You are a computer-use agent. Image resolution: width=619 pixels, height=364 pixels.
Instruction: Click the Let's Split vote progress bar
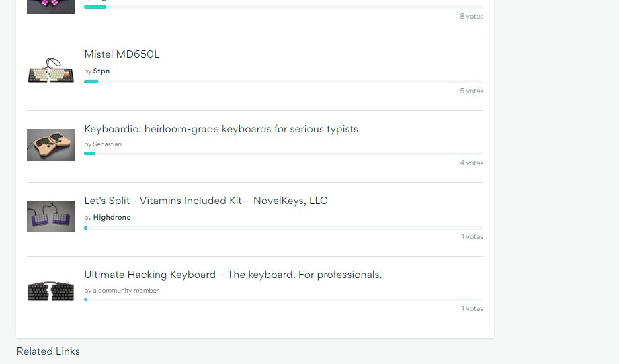coord(283,228)
